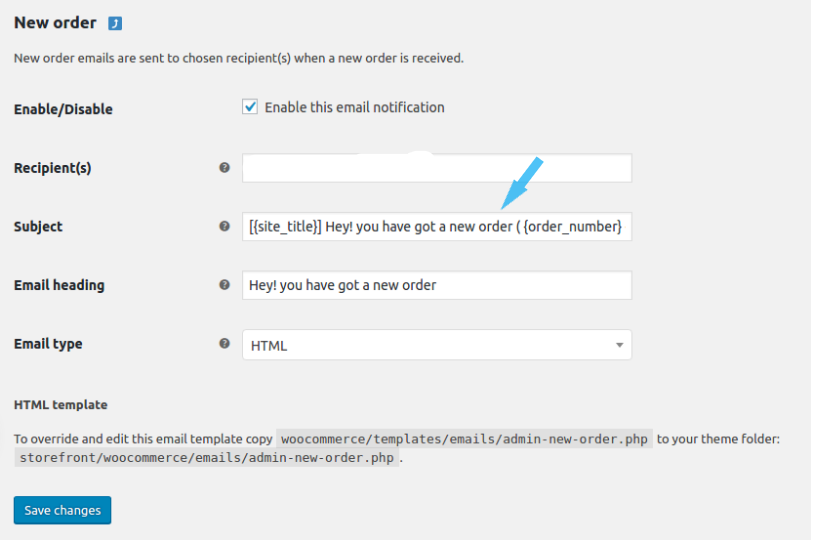The image size is (816, 540).
Task: Click the storefront/woocommerce/emails/admin-new-order.php path
Action: 206,458
